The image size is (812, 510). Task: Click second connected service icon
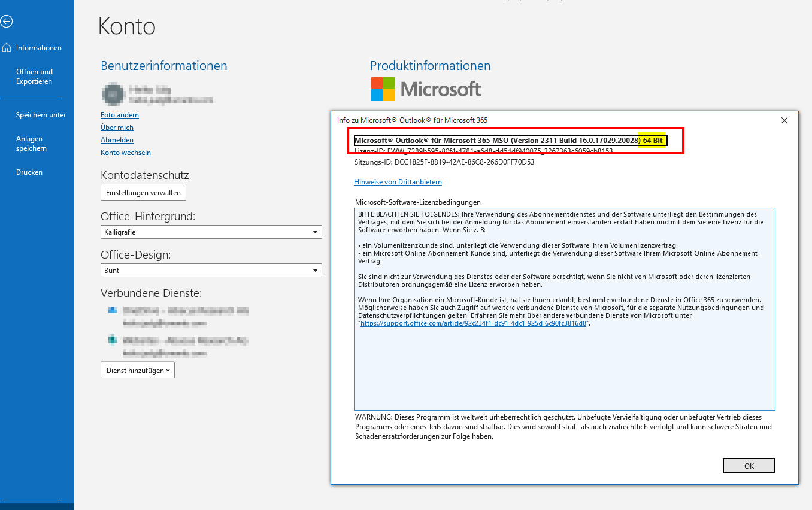(112, 340)
